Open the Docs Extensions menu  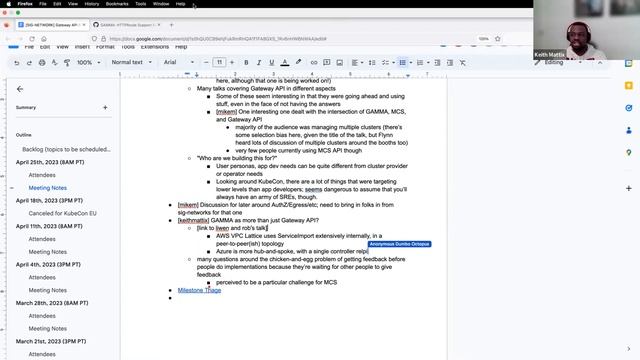(x=155, y=47)
